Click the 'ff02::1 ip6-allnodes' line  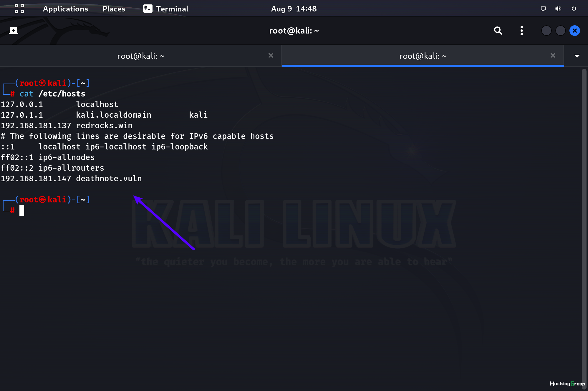coord(48,157)
